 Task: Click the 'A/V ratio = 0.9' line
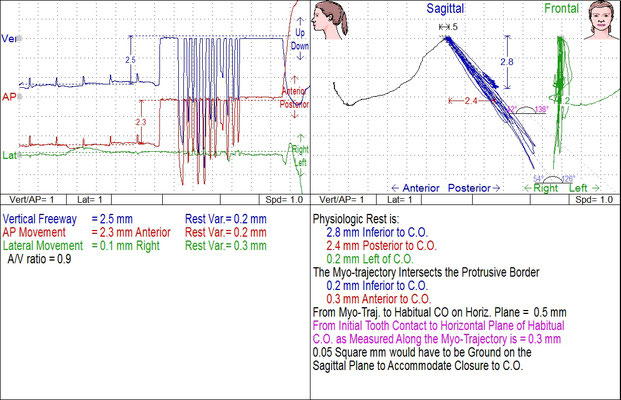click(39, 259)
